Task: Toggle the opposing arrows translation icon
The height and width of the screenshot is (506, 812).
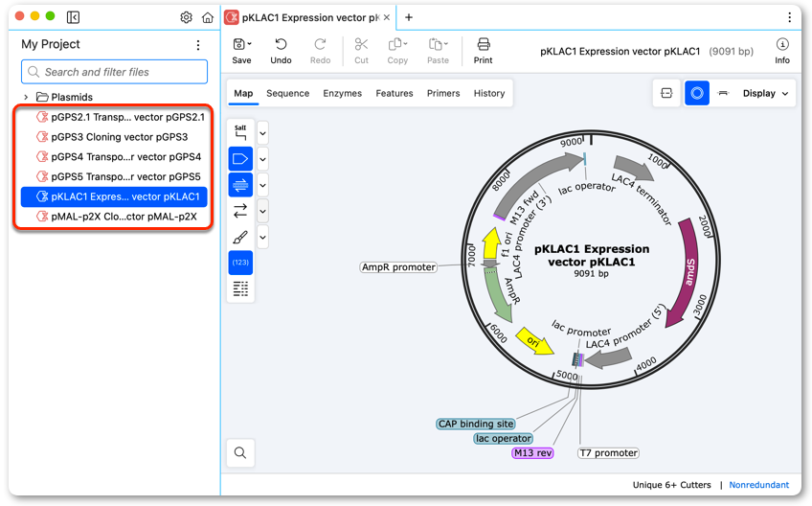Action: (240, 211)
